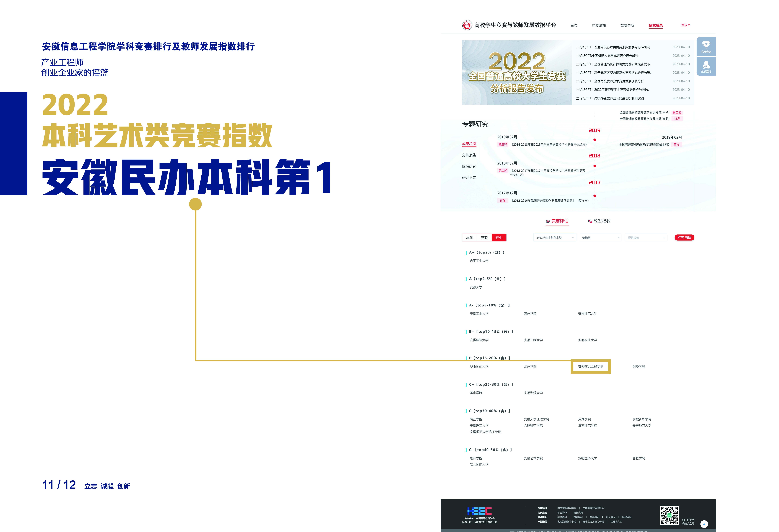Image resolution: width=779 pixels, height=532 pixels.
Task: Click the QR code in footer
Action: [669, 515]
